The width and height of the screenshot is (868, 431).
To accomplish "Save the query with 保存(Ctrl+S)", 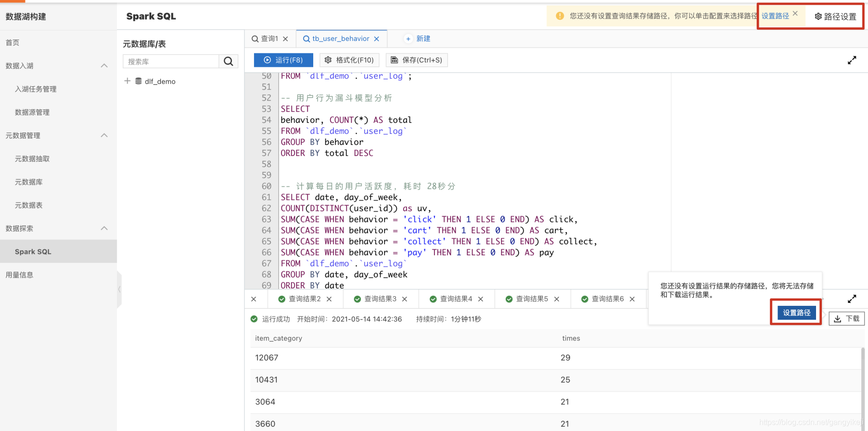I will coord(417,60).
